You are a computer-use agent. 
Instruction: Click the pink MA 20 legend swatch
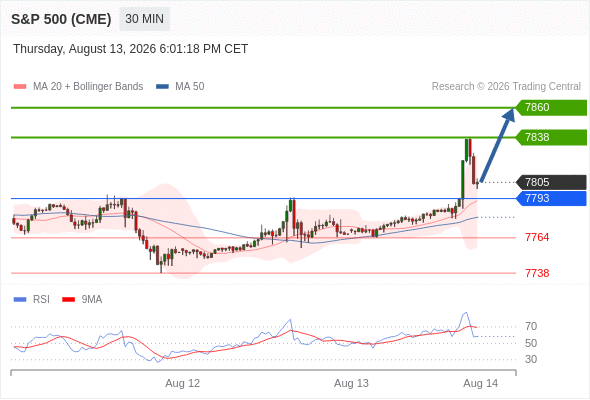click(20, 87)
